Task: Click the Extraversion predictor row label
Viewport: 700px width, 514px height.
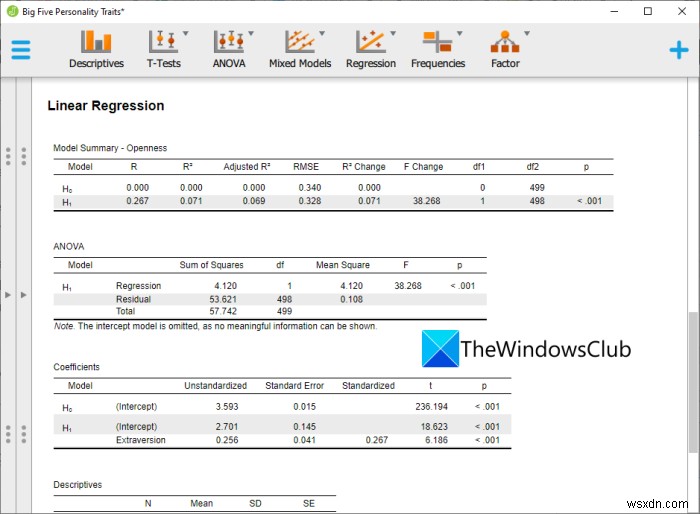Action: [x=141, y=440]
